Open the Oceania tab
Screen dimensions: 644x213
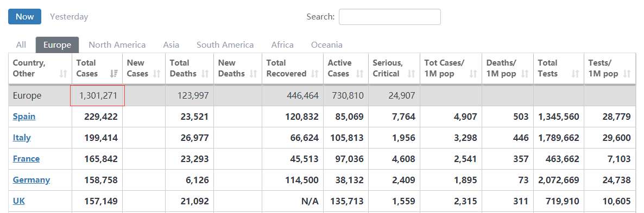tap(326, 44)
